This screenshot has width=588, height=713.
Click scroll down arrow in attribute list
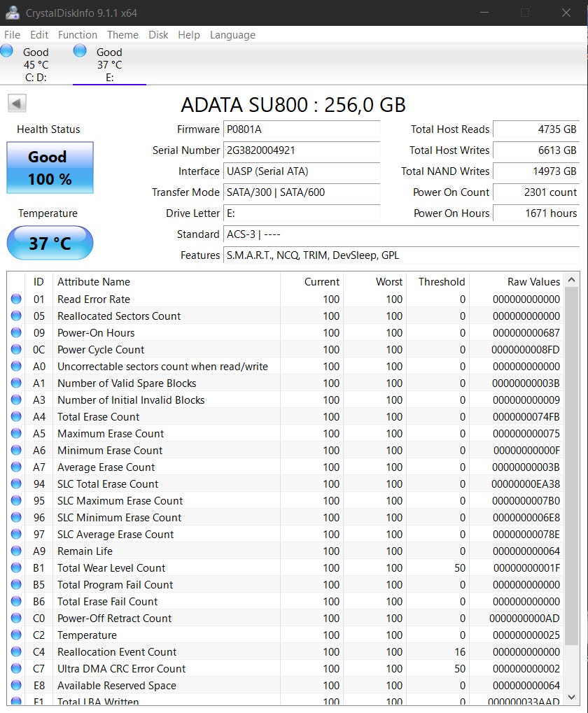[572, 697]
